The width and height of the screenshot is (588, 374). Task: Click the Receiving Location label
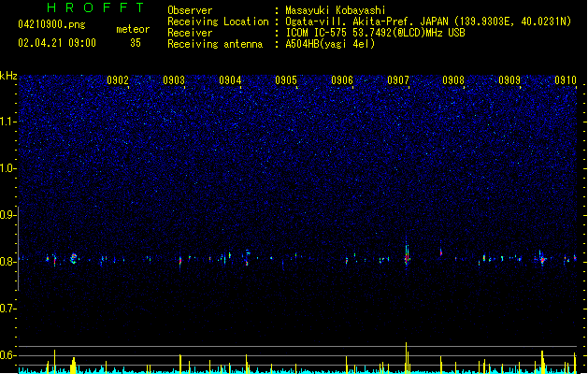coord(218,22)
